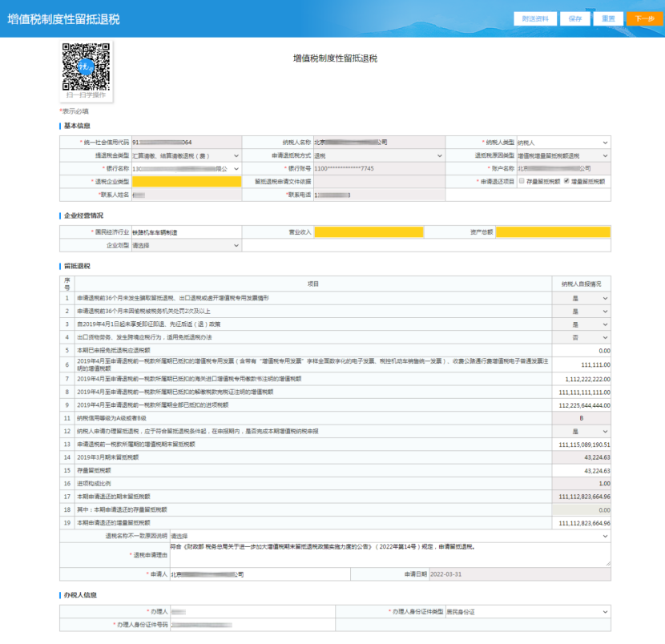Click the 纳税人自报情况 column header
665x644 pixels.
(x=582, y=284)
